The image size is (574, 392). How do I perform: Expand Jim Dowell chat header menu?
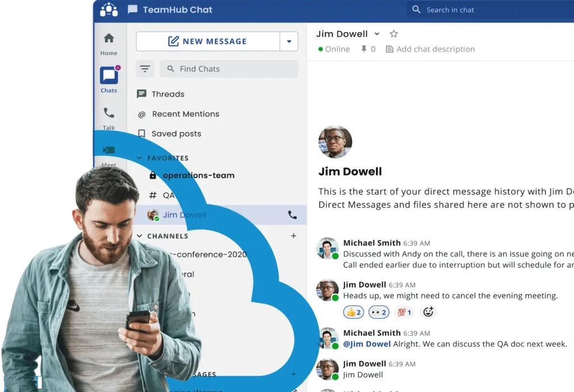[377, 34]
